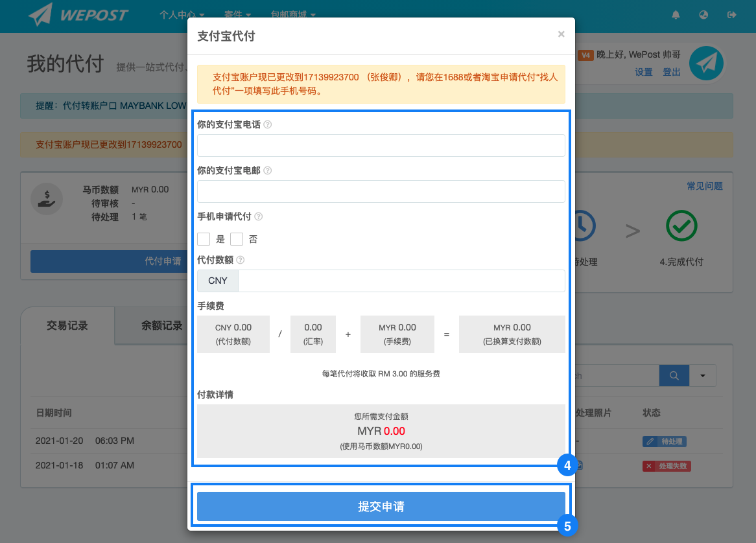Image resolution: width=756 pixels, height=543 pixels.
Task: Open help icon next to 手机申请代付
Action: pos(259,216)
